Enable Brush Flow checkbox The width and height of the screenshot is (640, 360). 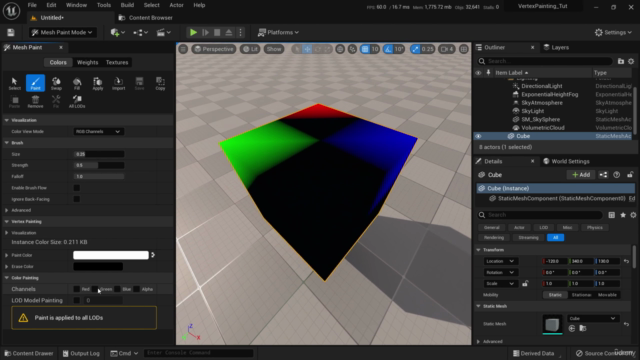pos(77,188)
